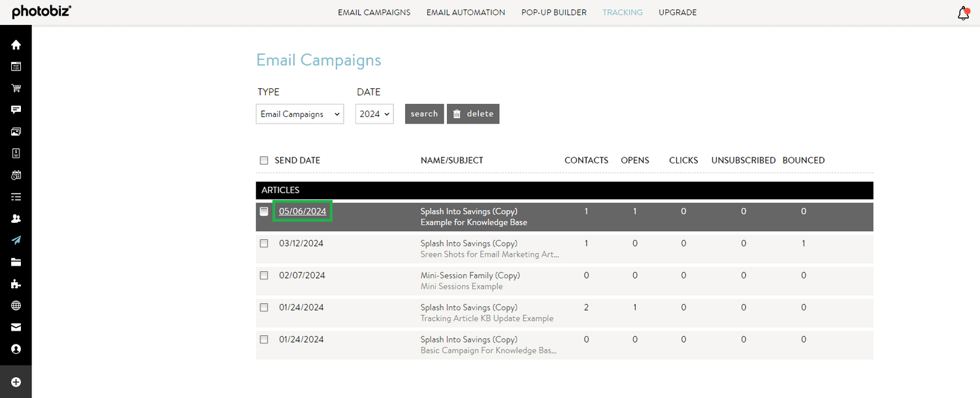Open the envelope email icon
This screenshot has width=980, height=398.
(x=16, y=327)
